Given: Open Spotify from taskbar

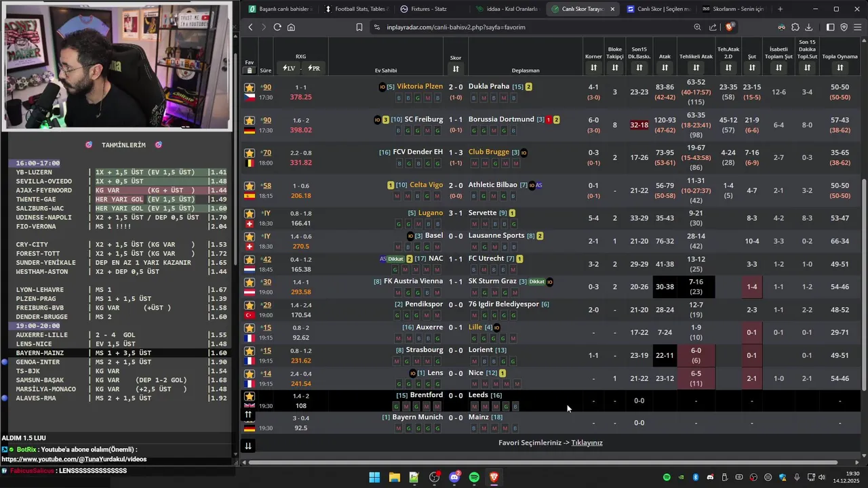Looking at the screenshot, I should (x=474, y=478).
